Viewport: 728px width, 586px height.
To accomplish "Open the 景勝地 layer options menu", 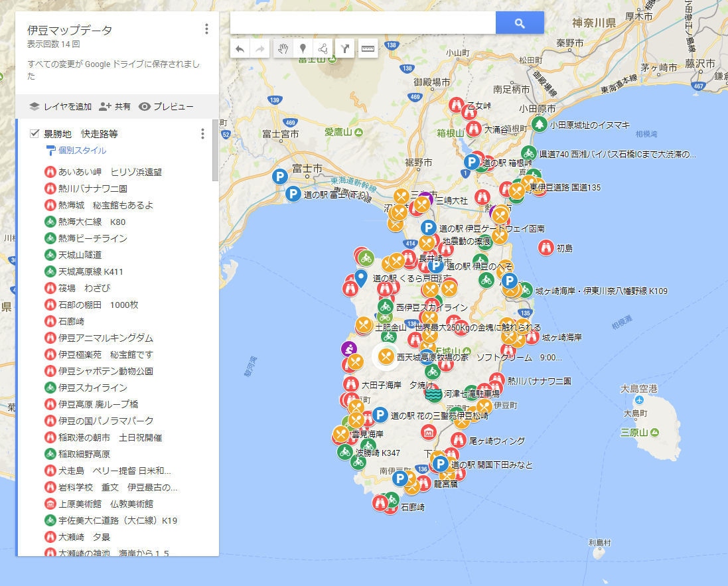I will point(202,134).
